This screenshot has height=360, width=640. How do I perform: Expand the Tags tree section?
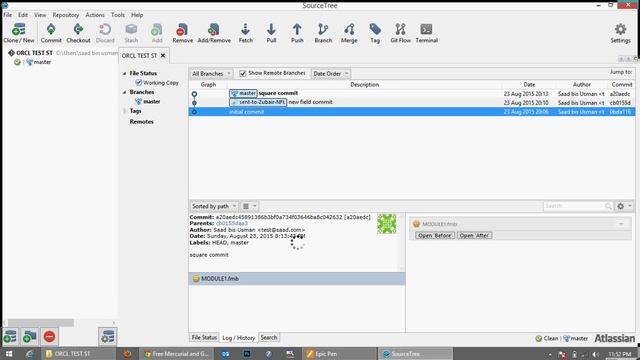pyautogui.click(x=124, y=111)
